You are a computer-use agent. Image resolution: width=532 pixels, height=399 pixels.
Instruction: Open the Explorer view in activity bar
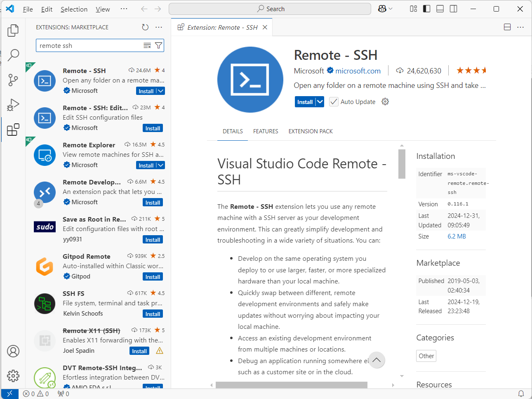point(13,30)
